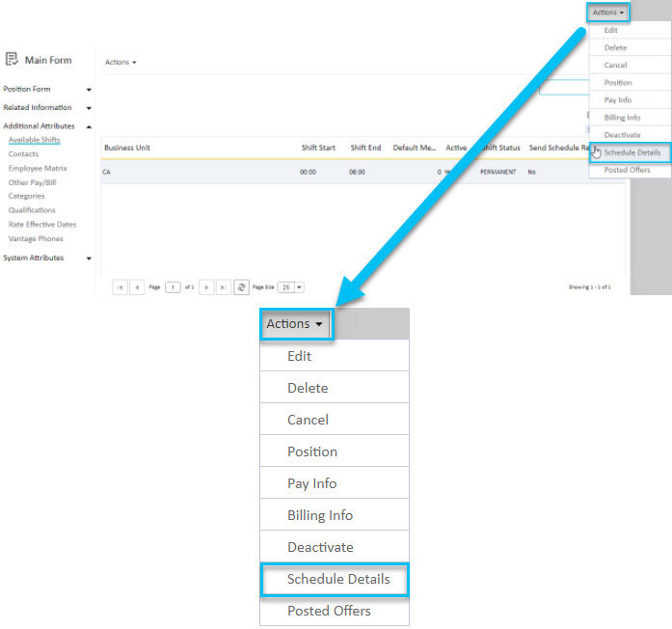
Task: Go to next page in pagination bar
Action: pyautogui.click(x=206, y=287)
